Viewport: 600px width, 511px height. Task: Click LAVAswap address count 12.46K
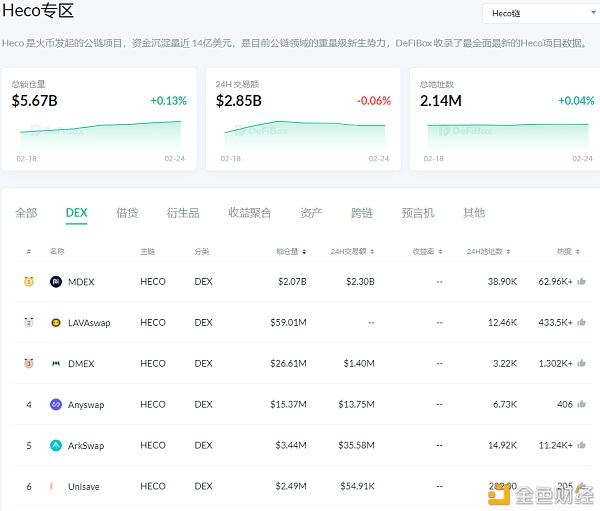[x=502, y=323]
